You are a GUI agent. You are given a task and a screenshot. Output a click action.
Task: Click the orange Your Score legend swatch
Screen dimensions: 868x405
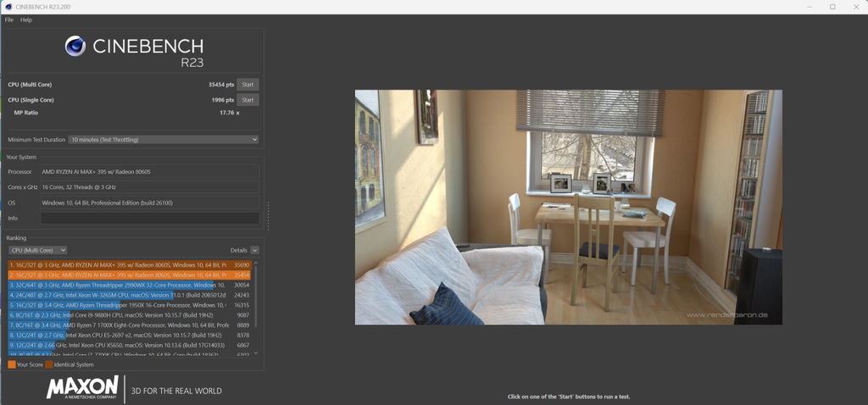point(12,364)
